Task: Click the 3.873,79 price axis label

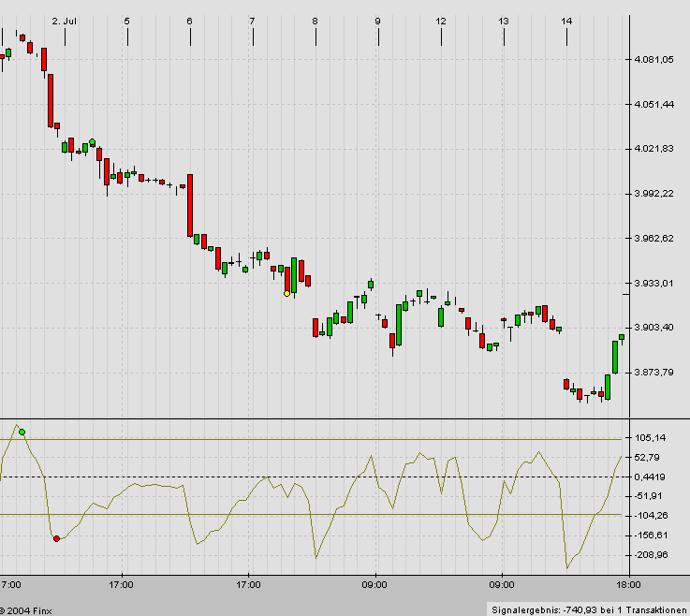Action: point(654,372)
